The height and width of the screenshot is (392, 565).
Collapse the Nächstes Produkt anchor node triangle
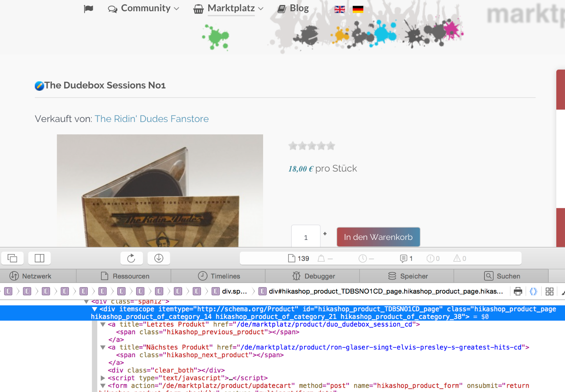[x=103, y=347]
